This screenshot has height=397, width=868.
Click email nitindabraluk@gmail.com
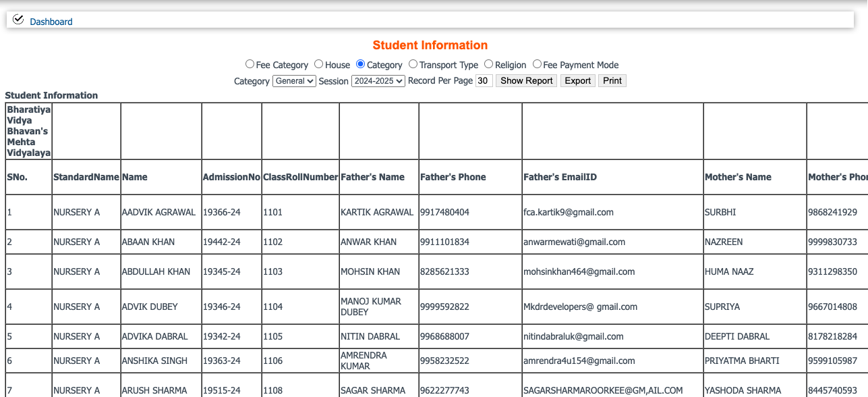point(573,336)
